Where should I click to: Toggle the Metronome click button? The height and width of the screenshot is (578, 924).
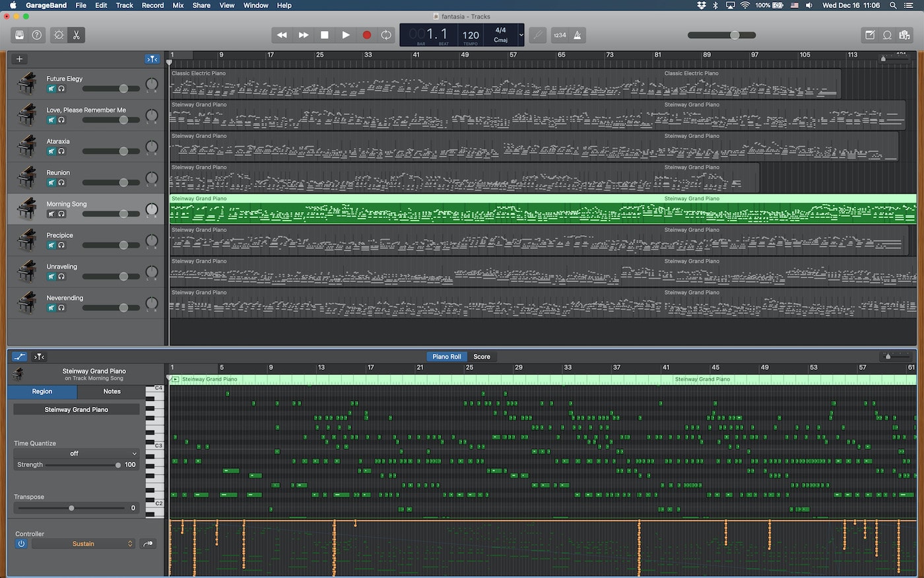click(577, 35)
